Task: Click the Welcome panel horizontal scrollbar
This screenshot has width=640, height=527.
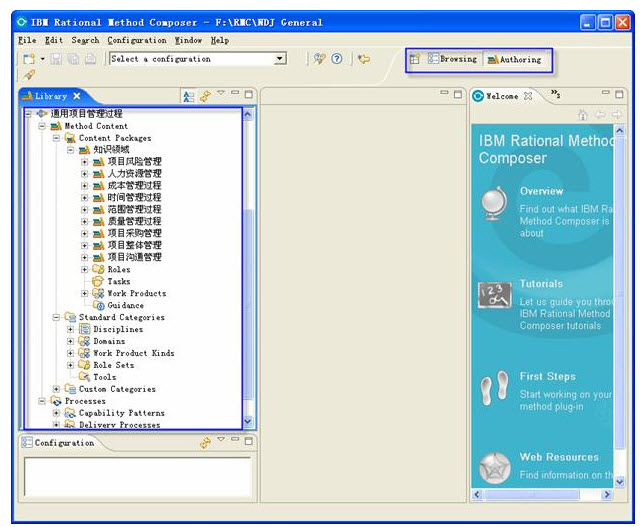Action: [540, 494]
